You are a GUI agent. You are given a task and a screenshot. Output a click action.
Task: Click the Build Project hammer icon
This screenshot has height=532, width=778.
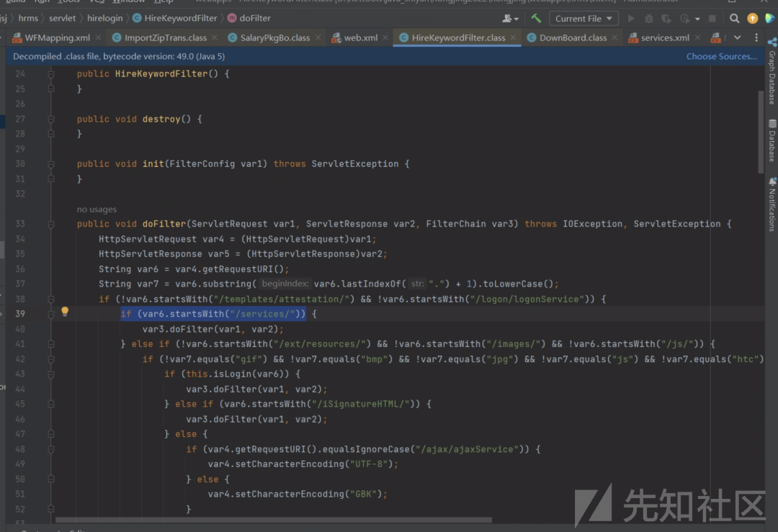(536, 18)
